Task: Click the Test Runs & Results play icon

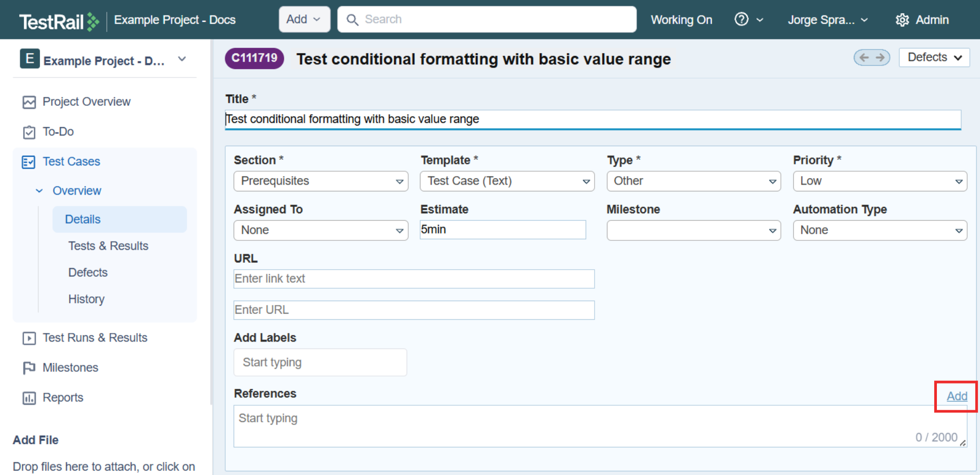Action: click(29, 338)
